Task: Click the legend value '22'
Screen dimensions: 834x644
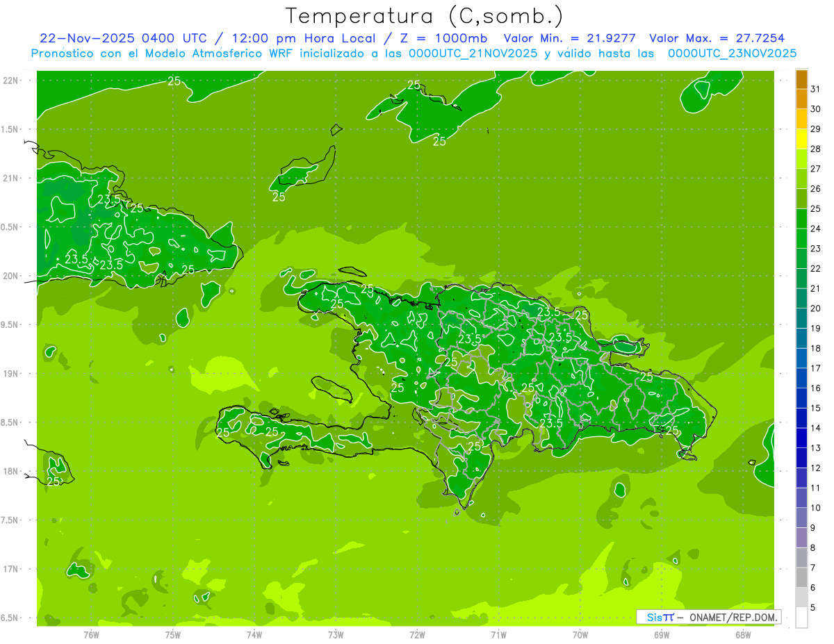Action: click(x=816, y=268)
